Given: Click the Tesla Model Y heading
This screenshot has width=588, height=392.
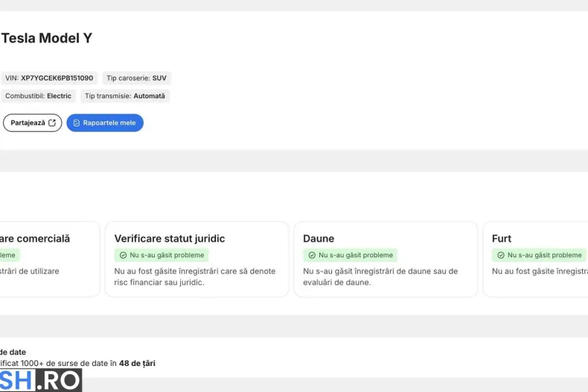Looking at the screenshot, I should click(x=47, y=38).
